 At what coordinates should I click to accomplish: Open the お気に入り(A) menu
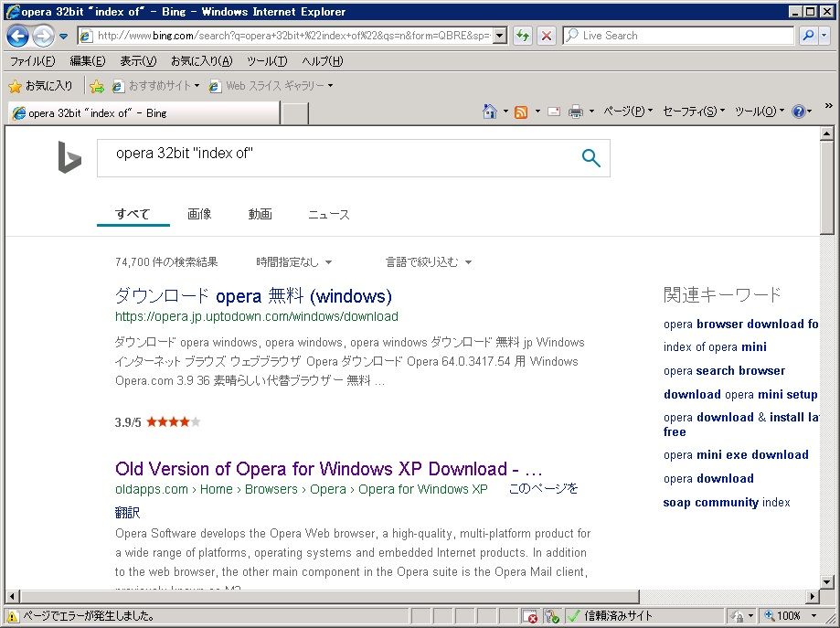201,61
